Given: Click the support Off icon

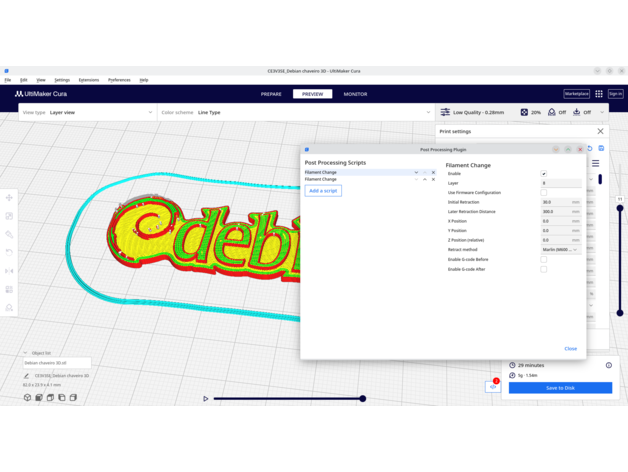Looking at the screenshot, I should click(552, 112).
